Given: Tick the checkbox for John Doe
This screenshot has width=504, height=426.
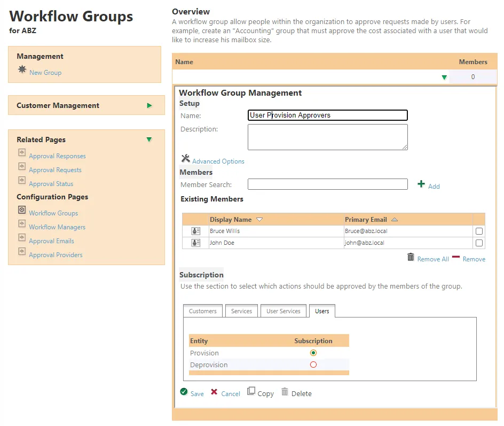Looking at the screenshot, I should tap(479, 243).
